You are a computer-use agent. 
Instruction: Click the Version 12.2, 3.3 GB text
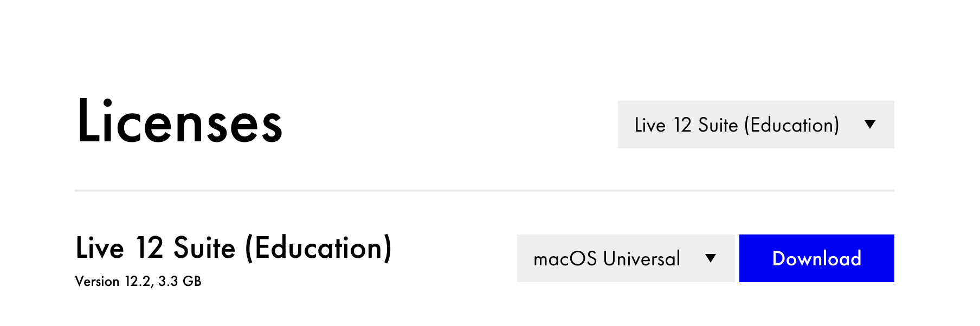click(x=138, y=282)
